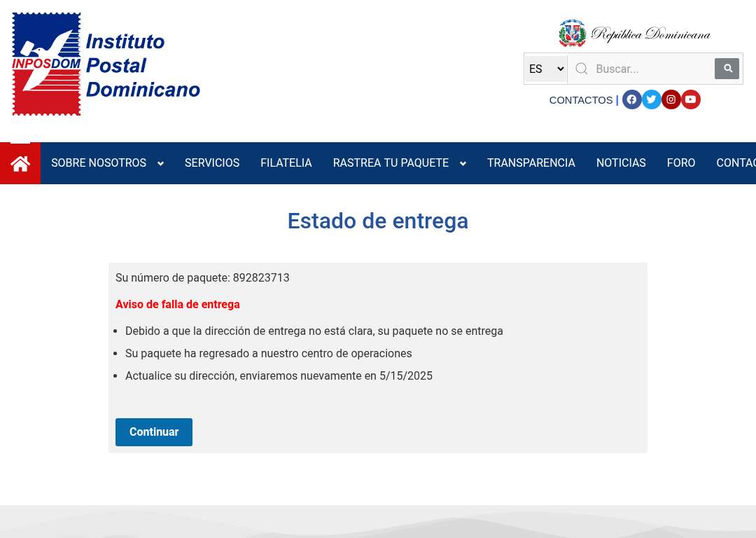
Task: Visit the Facebook page icon
Action: 631,99
